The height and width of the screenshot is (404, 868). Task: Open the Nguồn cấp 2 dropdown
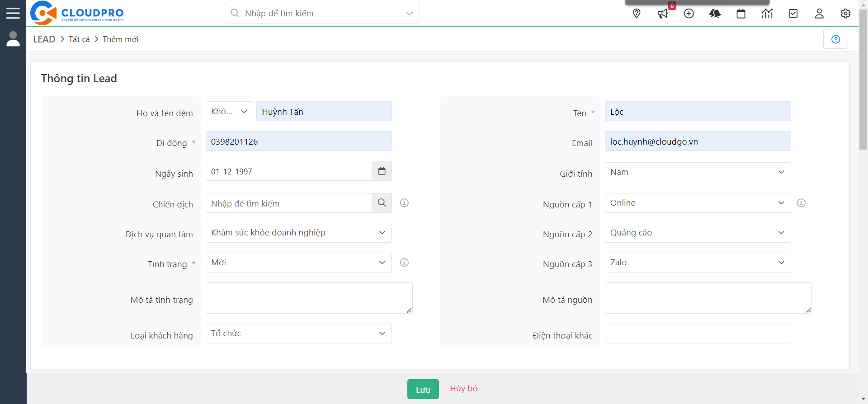pyautogui.click(x=698, y=233)
